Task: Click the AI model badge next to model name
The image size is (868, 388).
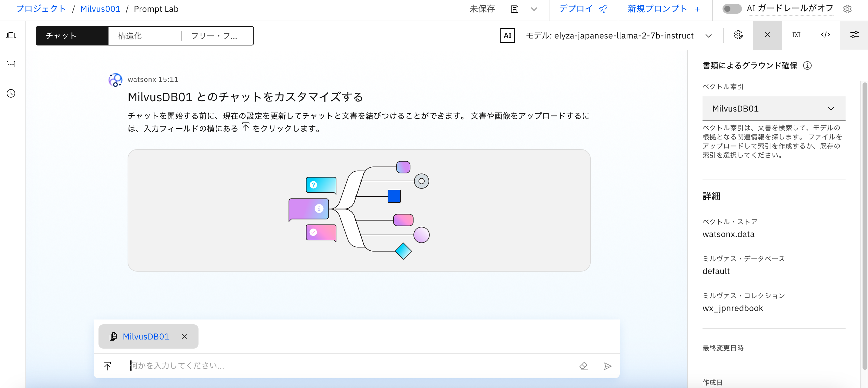Action: pyautogui.click(x=508, y=35)
